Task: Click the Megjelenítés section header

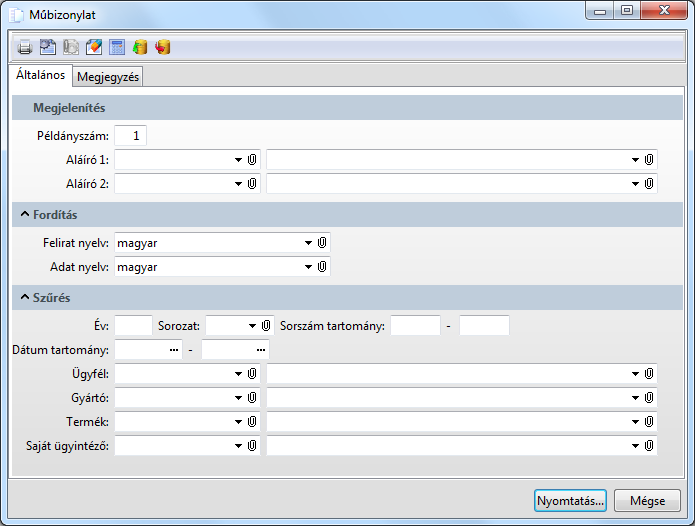Action: (347, 108)
